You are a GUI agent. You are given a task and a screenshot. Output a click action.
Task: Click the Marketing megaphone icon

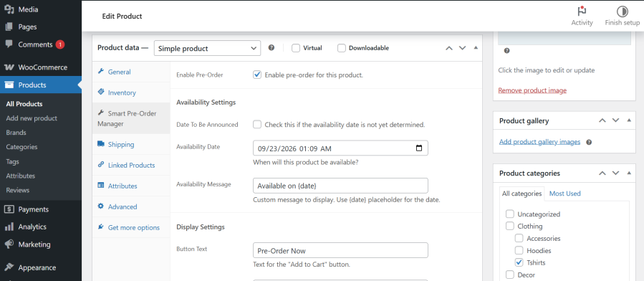point(9,244)
